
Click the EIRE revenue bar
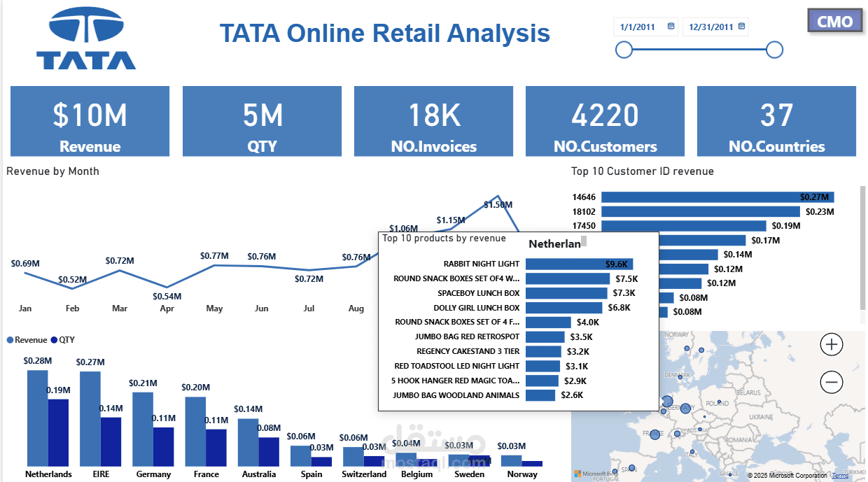click(90, 419)
